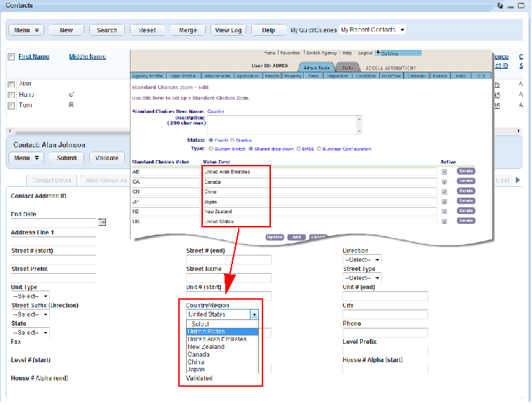Toggle the Active checkbox for Canada
This screenshot has width=532, height=405.
tap(444, 181)
